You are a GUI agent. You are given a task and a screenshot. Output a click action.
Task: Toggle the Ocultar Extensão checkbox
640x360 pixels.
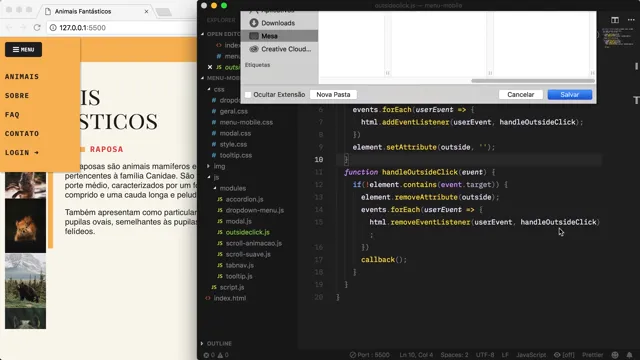[248, 95]
